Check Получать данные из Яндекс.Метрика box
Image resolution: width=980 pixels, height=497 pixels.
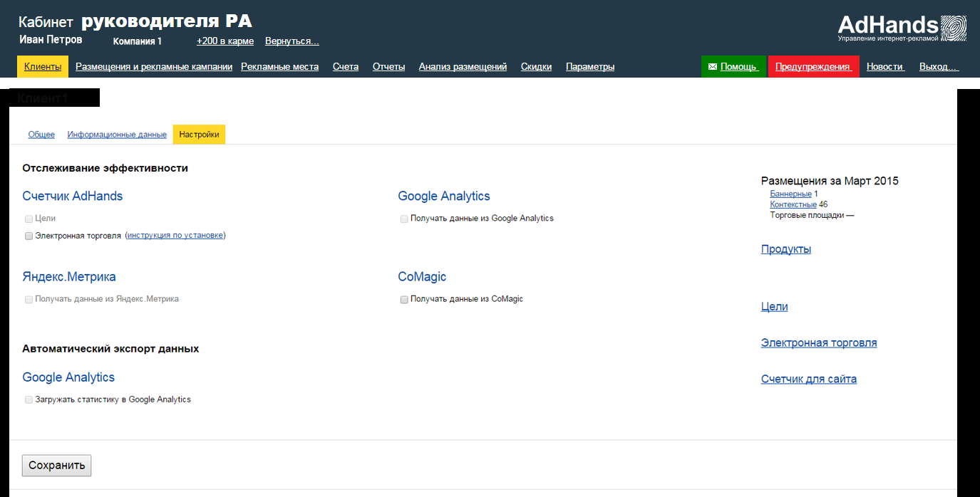(29, 300)
